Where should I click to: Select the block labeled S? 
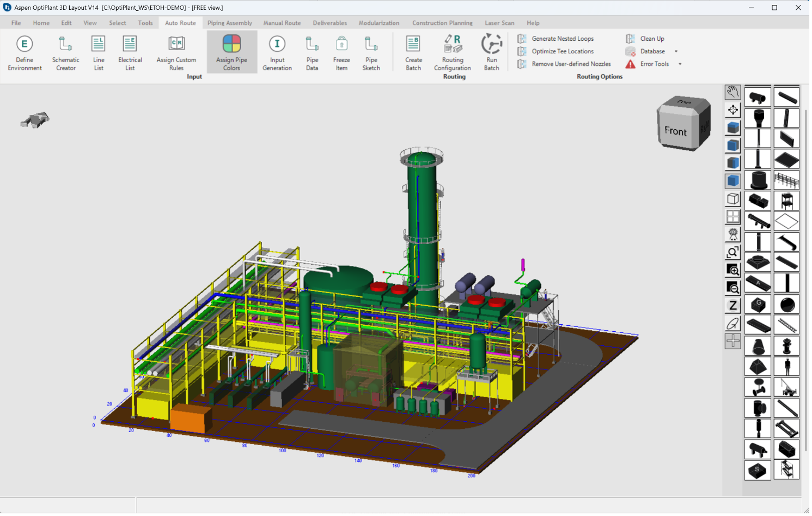[758, 470]
